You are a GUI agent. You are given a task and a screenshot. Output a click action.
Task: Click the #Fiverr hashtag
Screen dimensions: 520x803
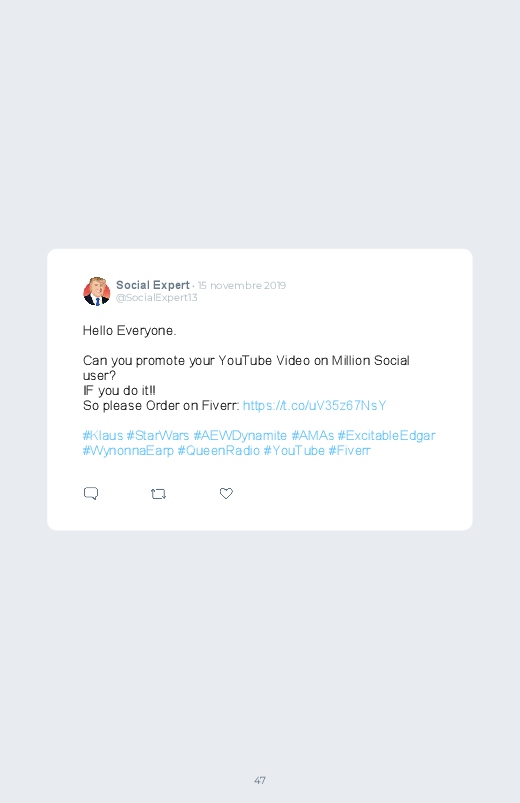pyautogui.click(x=349, y=451)
